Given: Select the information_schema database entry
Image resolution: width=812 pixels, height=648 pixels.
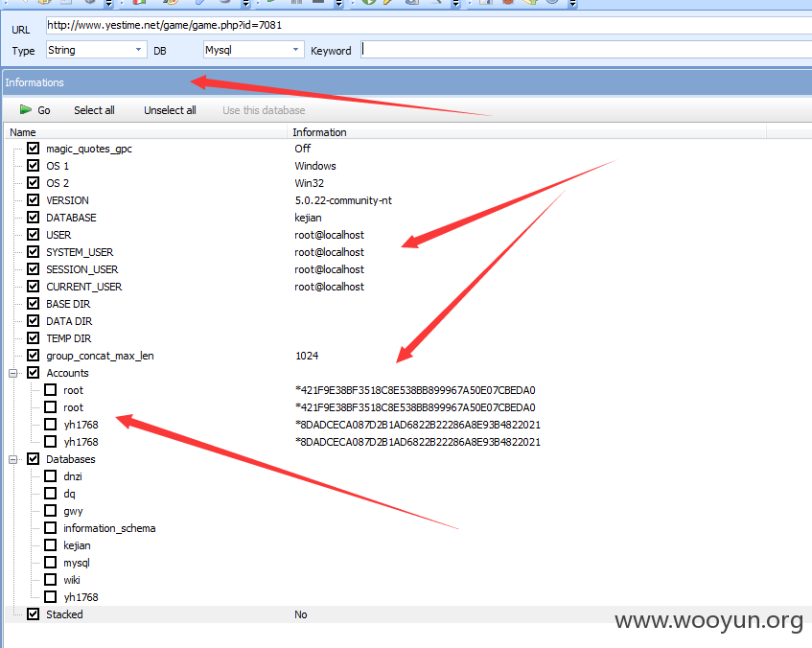Looking at the screenshot, I should (x=109, y=528).
